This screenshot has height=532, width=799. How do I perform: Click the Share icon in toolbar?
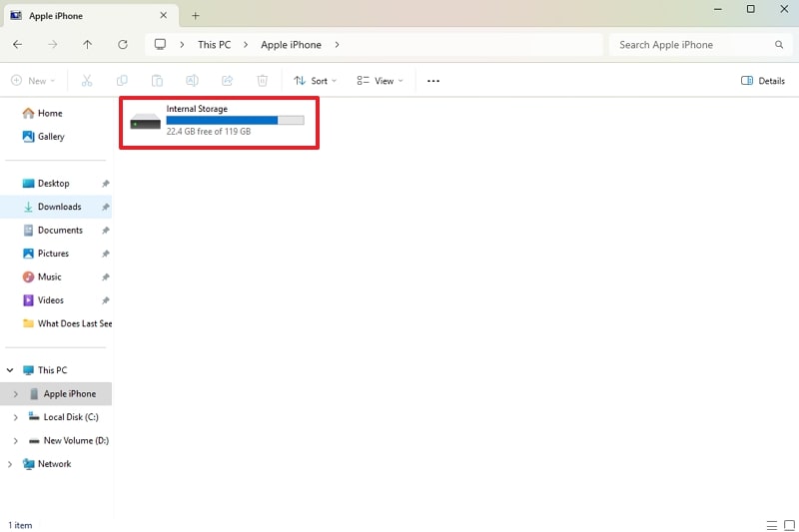(228, 81)
